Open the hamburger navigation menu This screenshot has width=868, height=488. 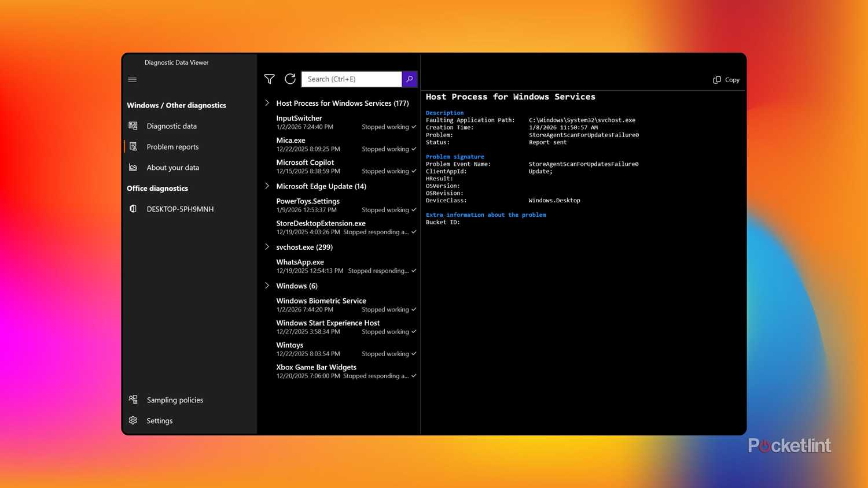pos(132,79)
